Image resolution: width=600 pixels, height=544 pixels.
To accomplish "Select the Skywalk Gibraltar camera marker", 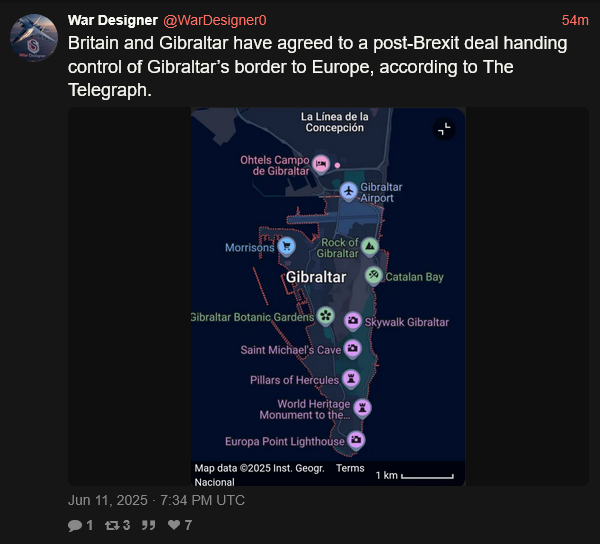I will pos(353,321).
